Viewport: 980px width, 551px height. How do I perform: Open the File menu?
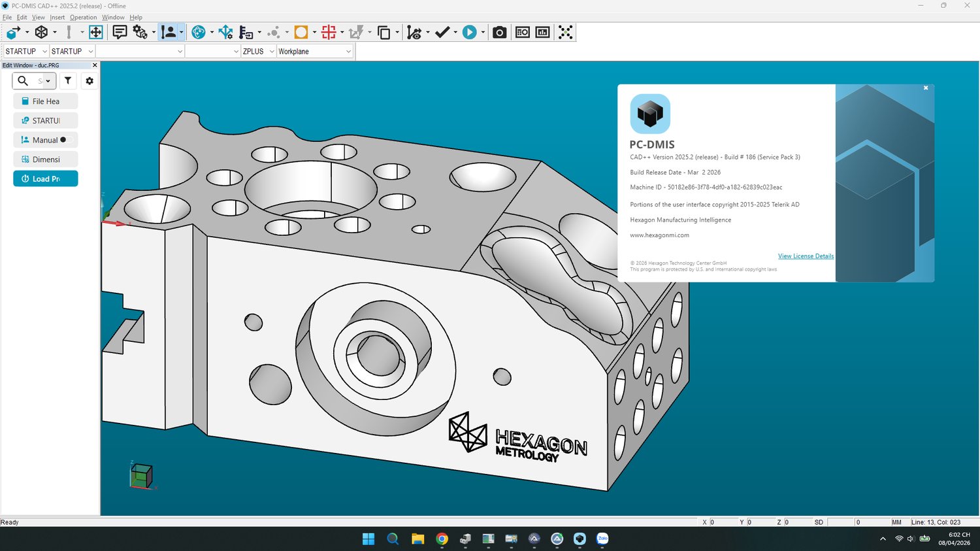[x=7, y=17]
